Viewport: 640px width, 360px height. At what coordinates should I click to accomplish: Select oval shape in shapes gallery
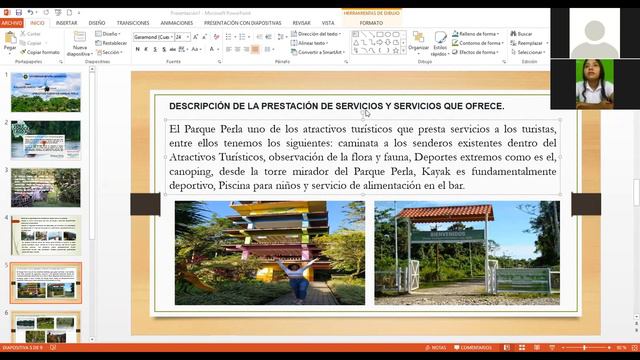click(x=388, y=35)
